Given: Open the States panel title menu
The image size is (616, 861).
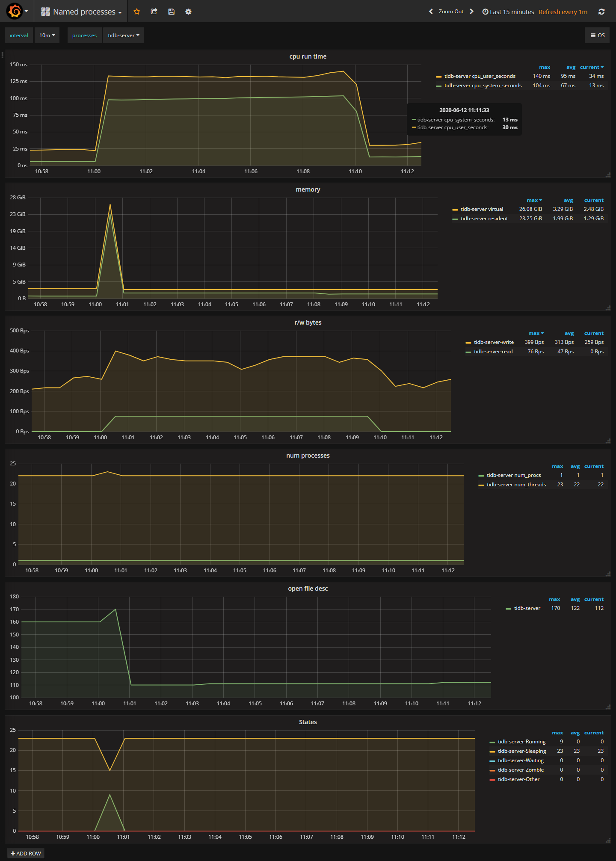Looking at the screenshot, I should pyautogui.click(x=308, y=722).
